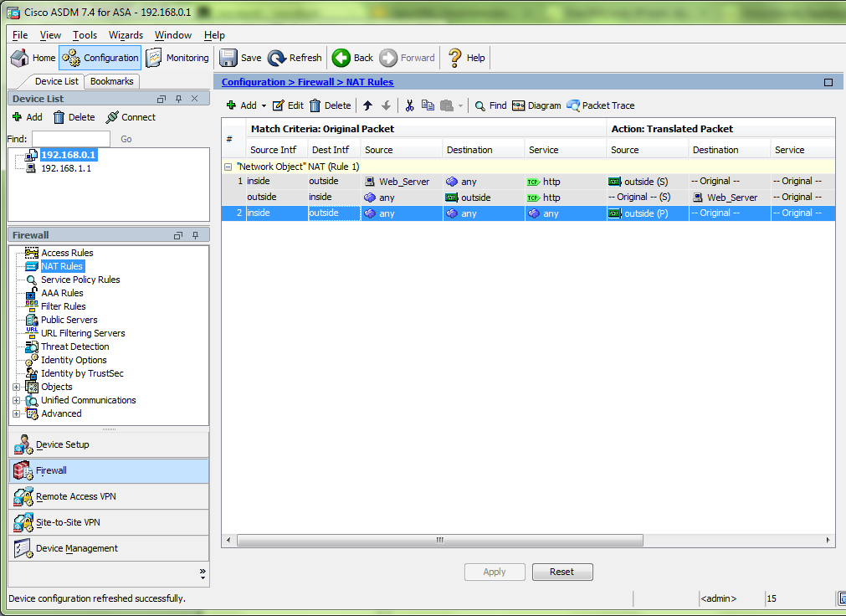The height and width of the screenshot is (616, 846).
Task: Open the Monitoring view
Action: [177, 58]
